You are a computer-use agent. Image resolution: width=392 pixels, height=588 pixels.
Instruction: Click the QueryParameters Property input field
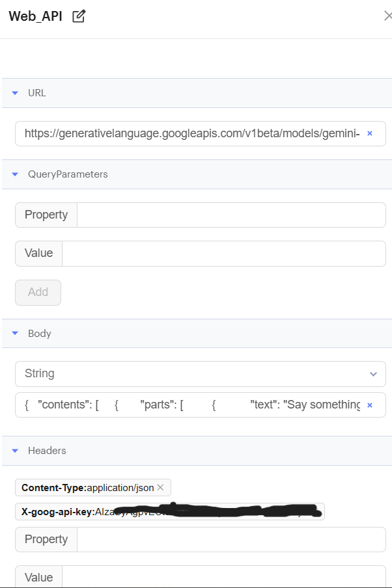click(231, 215)
